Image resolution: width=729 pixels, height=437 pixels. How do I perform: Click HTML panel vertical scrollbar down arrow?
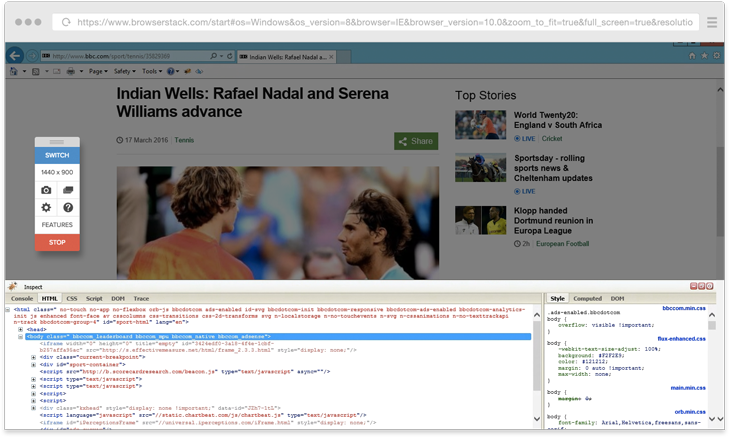click(x=537, y=419)
